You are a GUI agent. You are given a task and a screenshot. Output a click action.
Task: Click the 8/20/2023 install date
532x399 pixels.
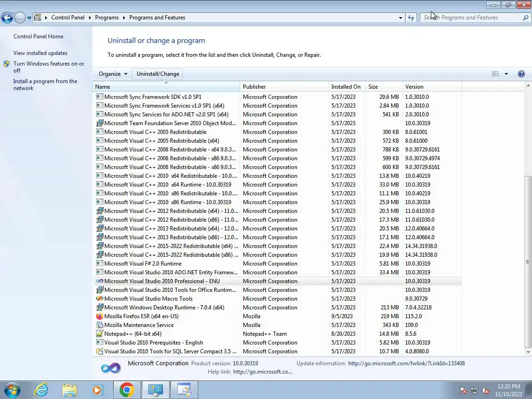pos(344,334)
